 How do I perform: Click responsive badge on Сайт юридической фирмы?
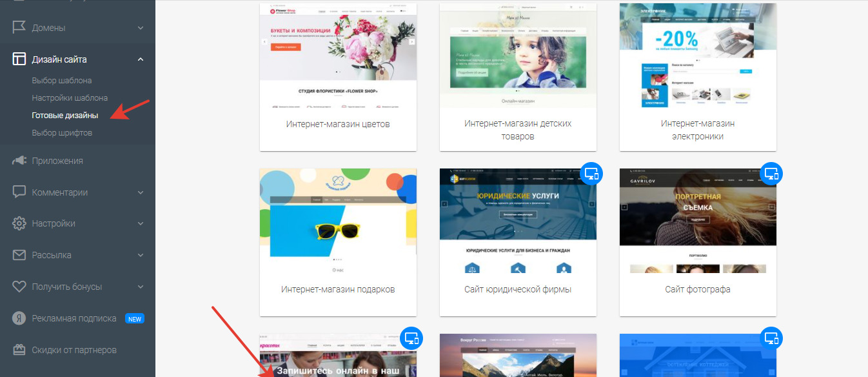(x=591, y=174)
